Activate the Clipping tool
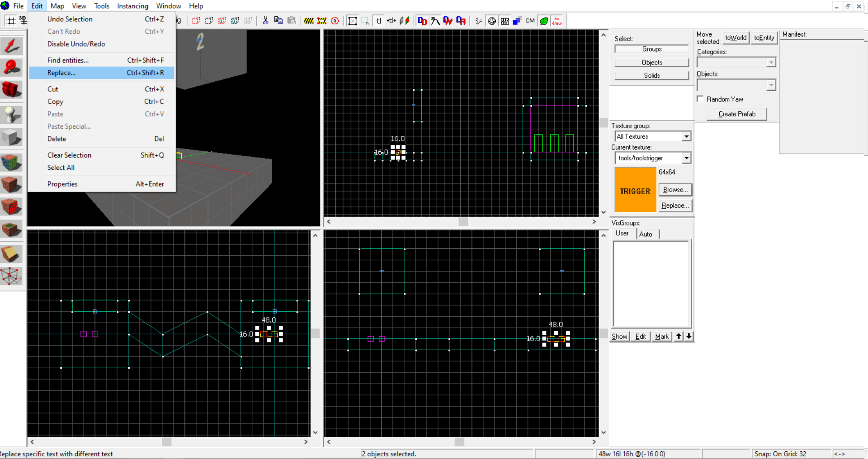 click(x=12, y=254)
